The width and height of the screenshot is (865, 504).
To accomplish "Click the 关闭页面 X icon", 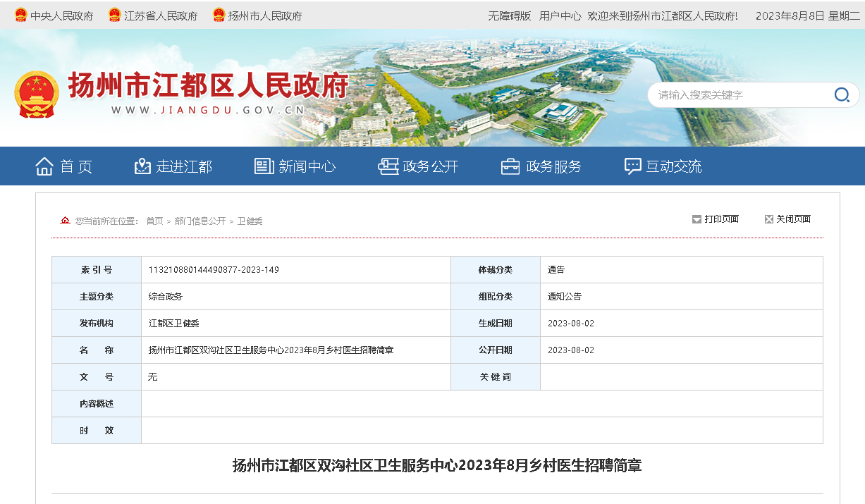I will tap(768, 219).
